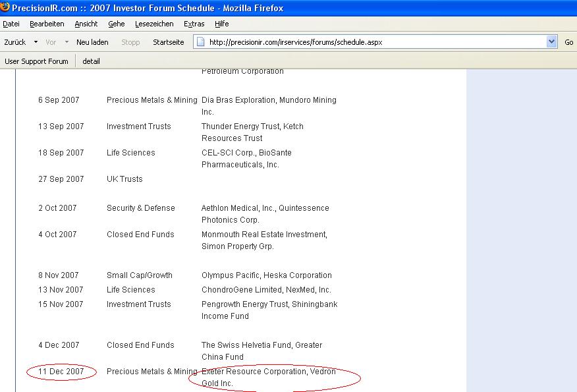577x392 pixels.
Task: Expand the Zurück history dropdown arrow
Action: (x=36, y=42)
